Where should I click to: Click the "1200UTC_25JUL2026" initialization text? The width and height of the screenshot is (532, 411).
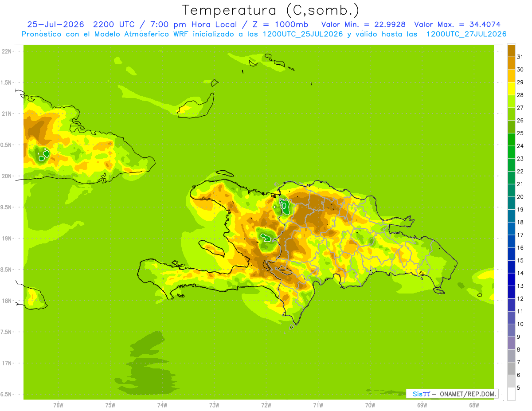[x=303, y=34]
